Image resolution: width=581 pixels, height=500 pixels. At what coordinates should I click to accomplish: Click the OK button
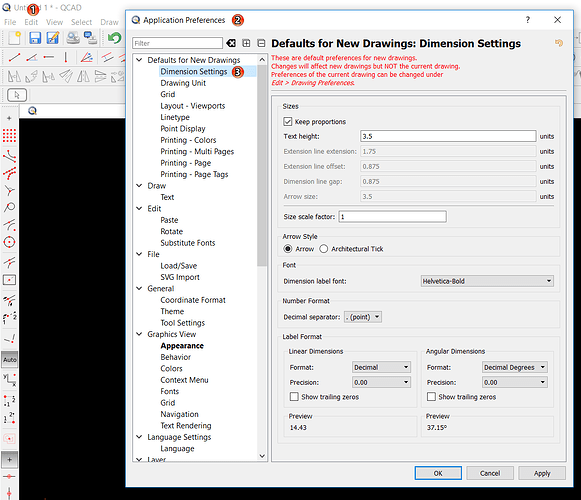(x=438, y=473)
